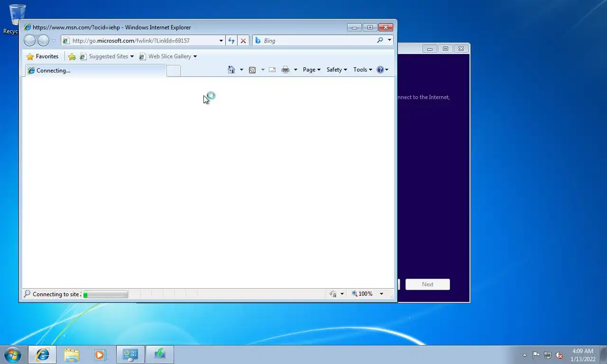607x364 pixels.
Task: Go back with the Back arrow button
Action: (29, 41)
